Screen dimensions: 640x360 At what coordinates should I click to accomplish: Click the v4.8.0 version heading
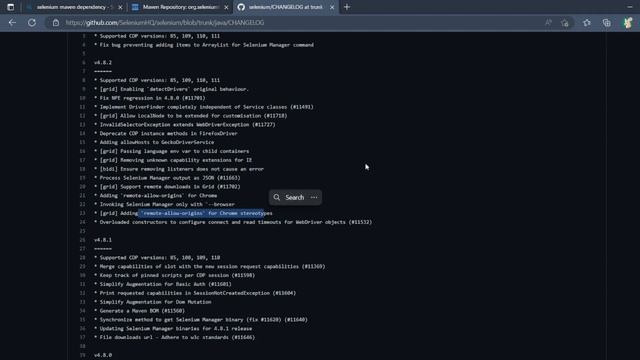pyautogui.click(x=103, y=355)
